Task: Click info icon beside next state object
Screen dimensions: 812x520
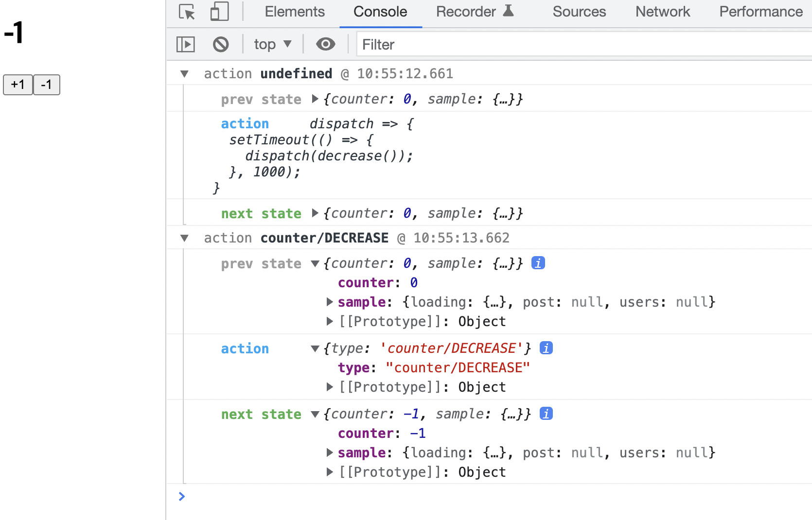Action: (547, 414)
